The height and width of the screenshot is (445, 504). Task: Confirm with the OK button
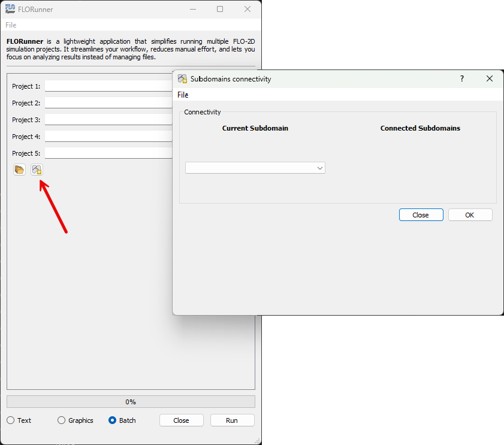(470, 215)
